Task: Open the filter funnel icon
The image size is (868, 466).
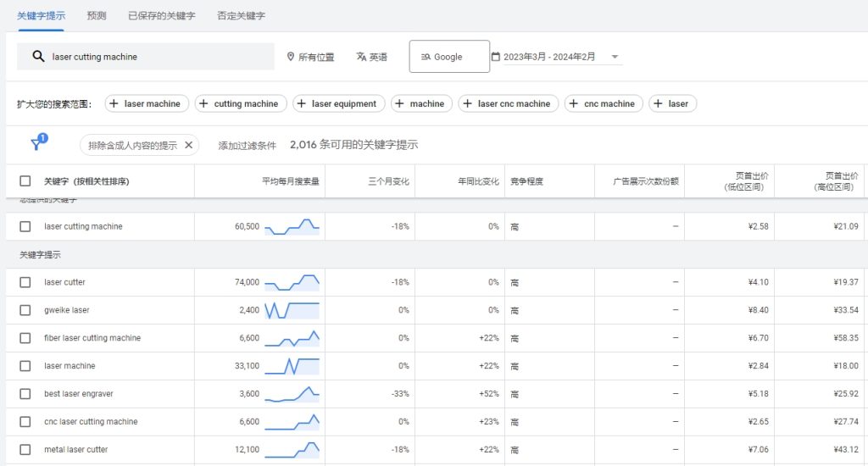Action: point(37,143)
